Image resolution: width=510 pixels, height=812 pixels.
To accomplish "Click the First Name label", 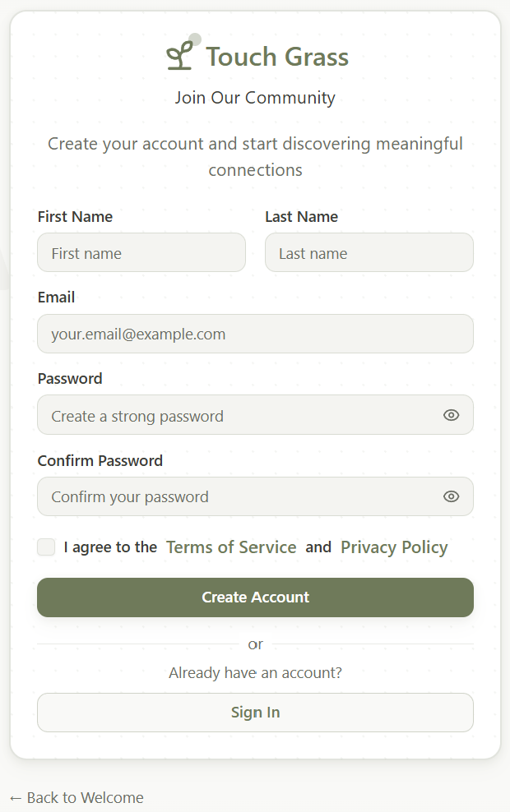I will pos(75,217).
